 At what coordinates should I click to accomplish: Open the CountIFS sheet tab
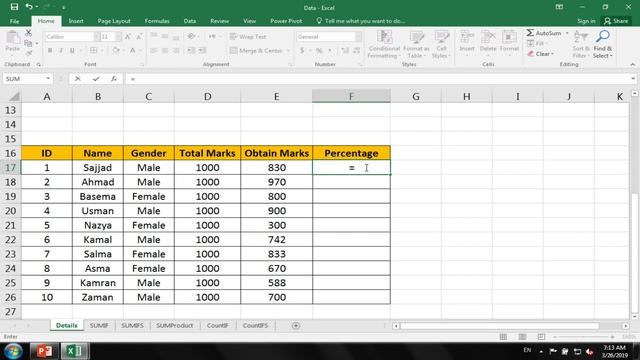(x=256, y=325)
